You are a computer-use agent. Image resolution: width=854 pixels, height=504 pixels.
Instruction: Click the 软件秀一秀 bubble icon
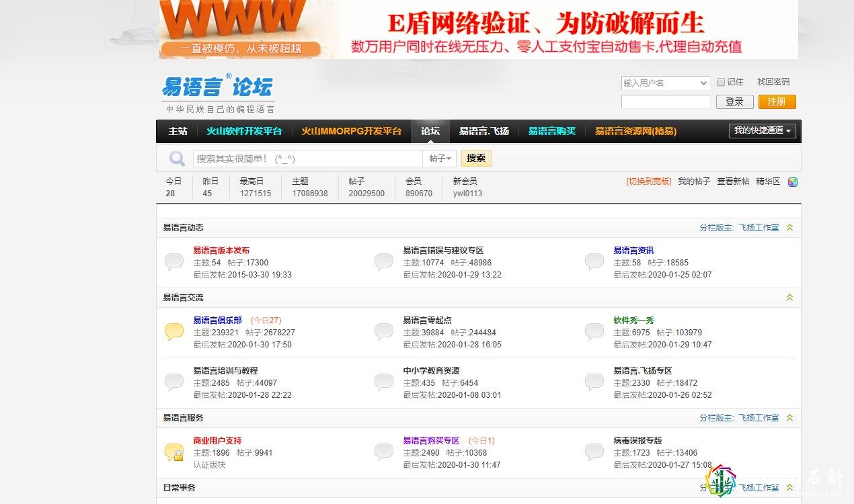pyautogui.click(x=594, y=331)
